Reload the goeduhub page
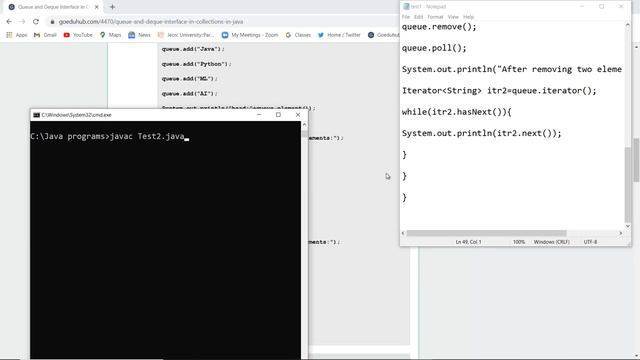The image size is (640, 360). click(36, 22)
